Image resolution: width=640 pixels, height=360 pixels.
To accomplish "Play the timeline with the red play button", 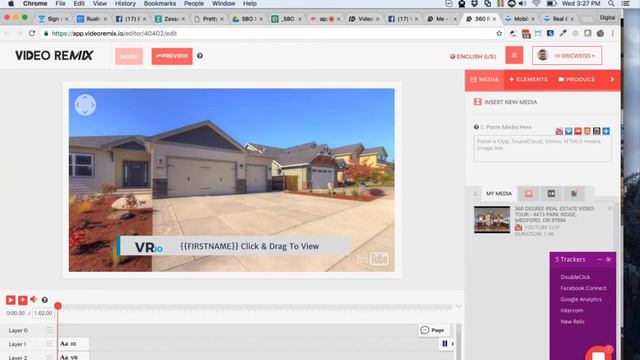I will point(11,300).
